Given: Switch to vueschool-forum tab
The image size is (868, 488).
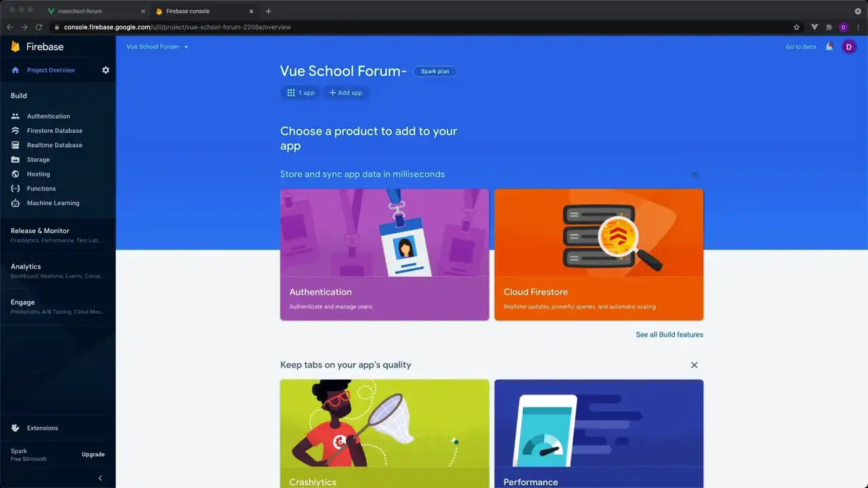Looking at the screenshot, I should (x=96, y=11).
